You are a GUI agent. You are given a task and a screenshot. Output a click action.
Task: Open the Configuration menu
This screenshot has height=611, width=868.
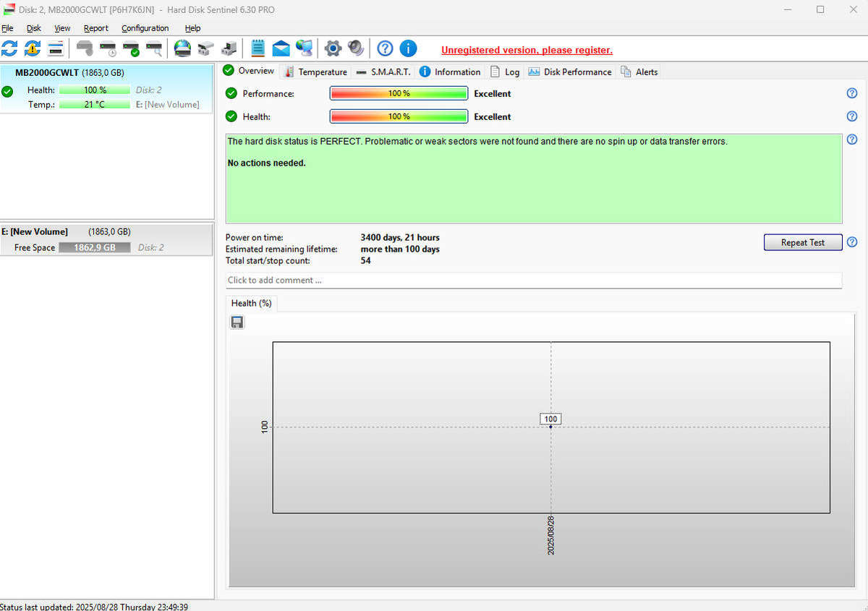point(144,28)
